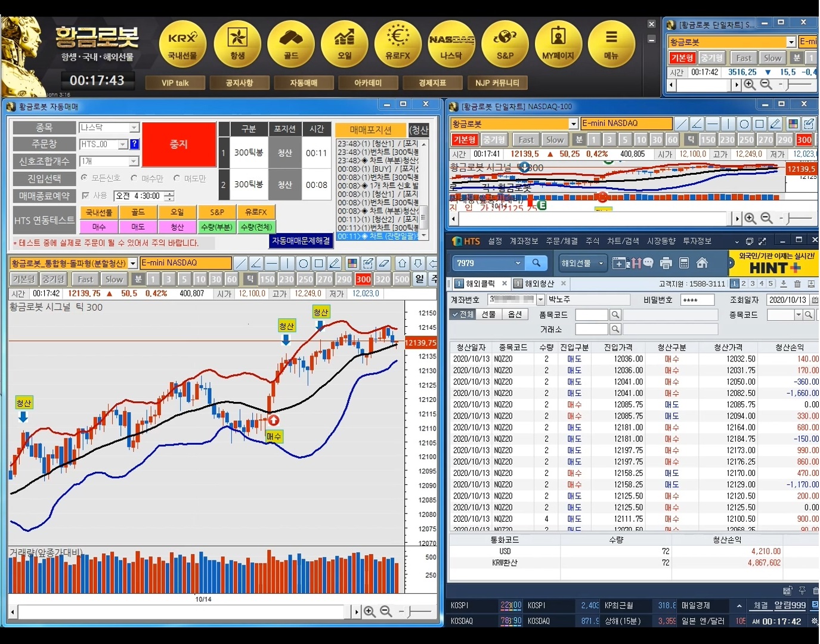Image resolution: width=820 pixels, height=644 pixels.
Task: Open the 주문/체결 menu in HTS
Action: pos(562,241)
